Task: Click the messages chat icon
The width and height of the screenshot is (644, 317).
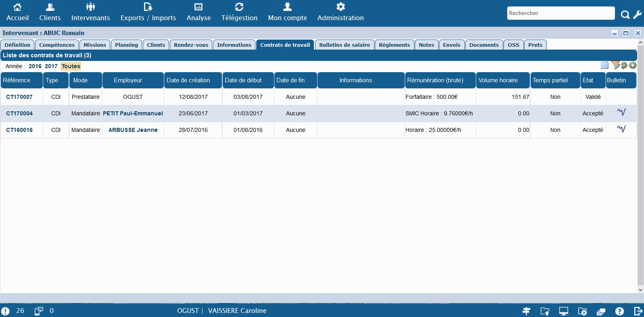Action: 39,311
